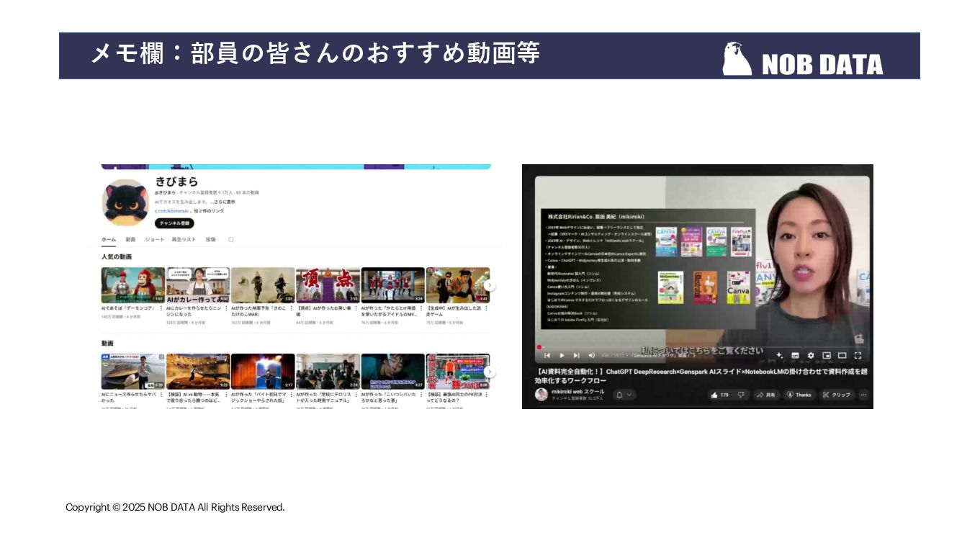Click the mikimiki web スクール channel avatar
Image resolution: width=980 pixels, height=551 pixels.
pyautogui.click(x=541, y=395)
